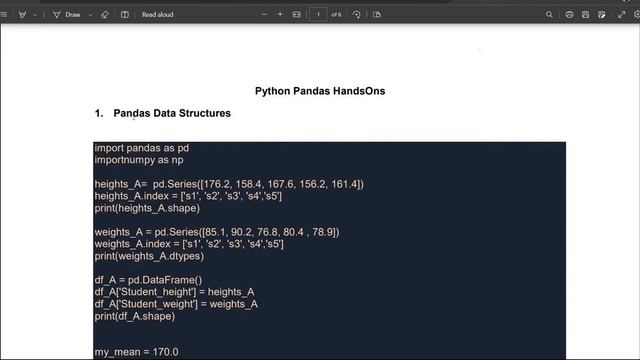Image resolution: width=640 pixels, height=360 pixels.
Task: Activate the Draw tool
Action: pyautogui.click(x=67, y=15)
